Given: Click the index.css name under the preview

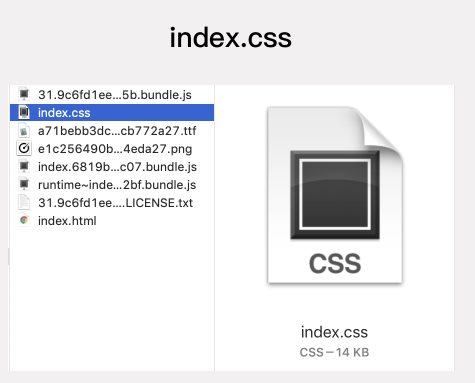Looking at the screenshot, I should click(x=334, y=332).
